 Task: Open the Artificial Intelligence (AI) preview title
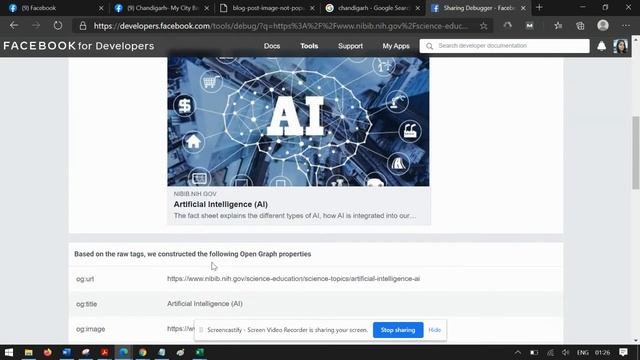[220, 204]
